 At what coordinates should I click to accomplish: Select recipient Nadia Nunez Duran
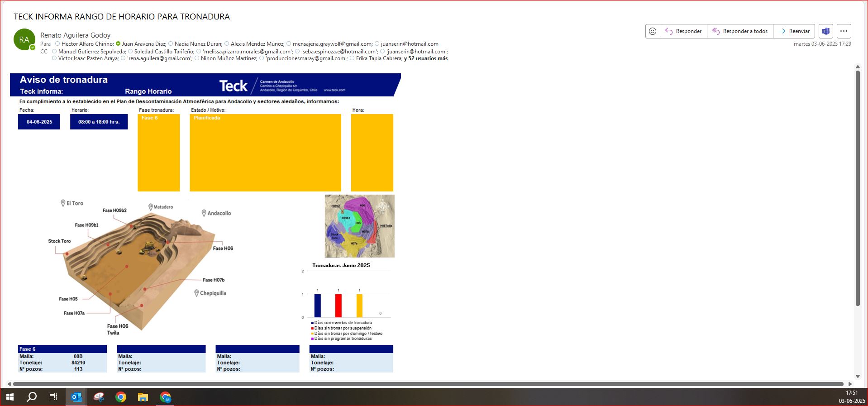(198, 44)
